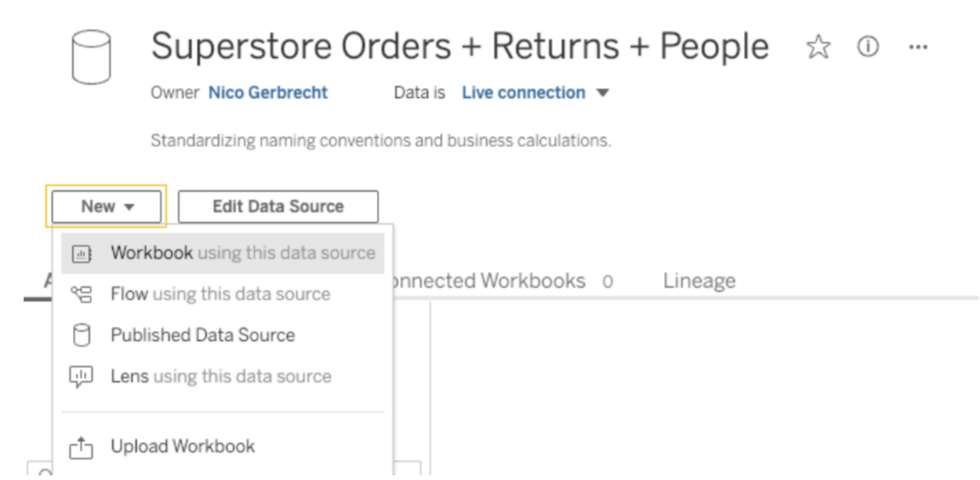Image resolution: width=980 pixels, height=480 pixels.
Task: Open the Connected Workbooks tab
Action: coord(504,280)
